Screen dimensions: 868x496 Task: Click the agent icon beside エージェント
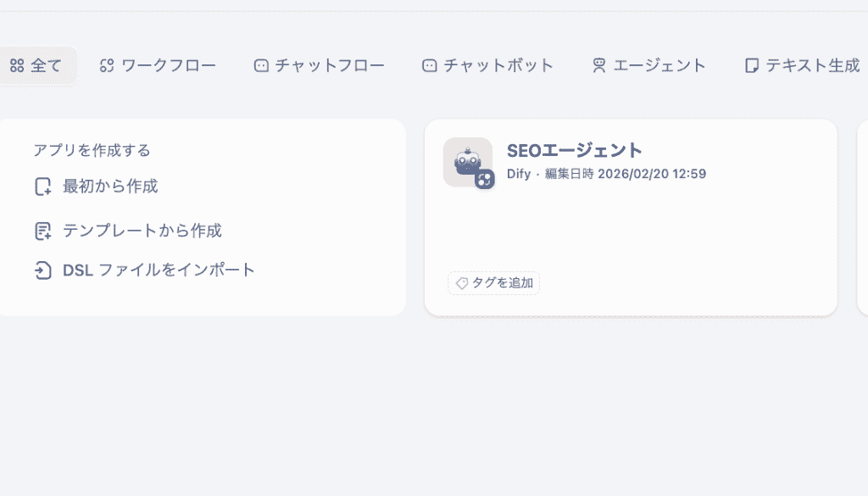tap(599, 66)
